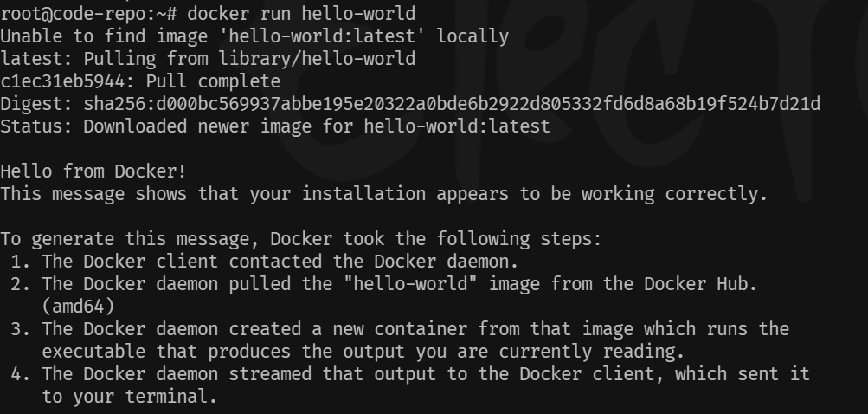
Task: Click step 4 about streaming output to client
Action: [410, 374]
